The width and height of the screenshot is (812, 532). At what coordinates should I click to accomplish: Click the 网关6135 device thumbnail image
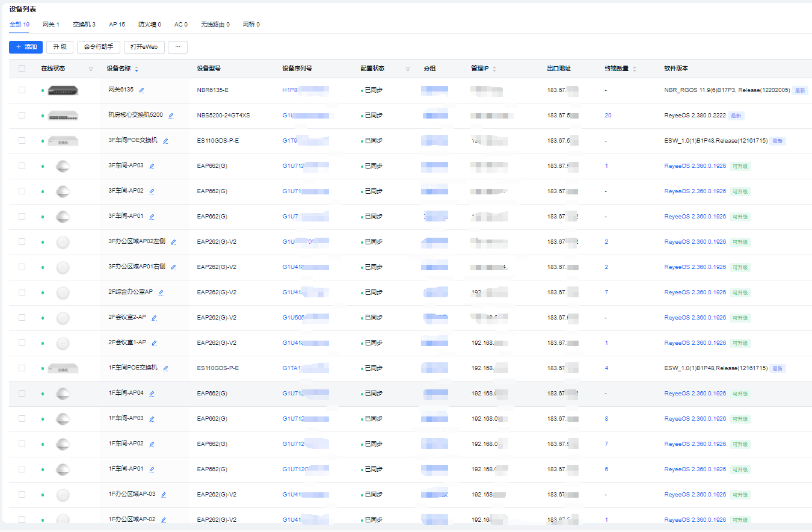point(63,90)
